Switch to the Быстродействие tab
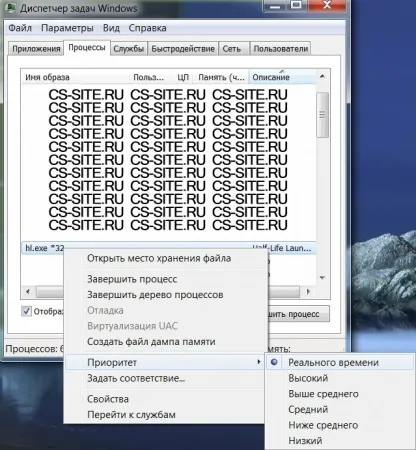 183,49
